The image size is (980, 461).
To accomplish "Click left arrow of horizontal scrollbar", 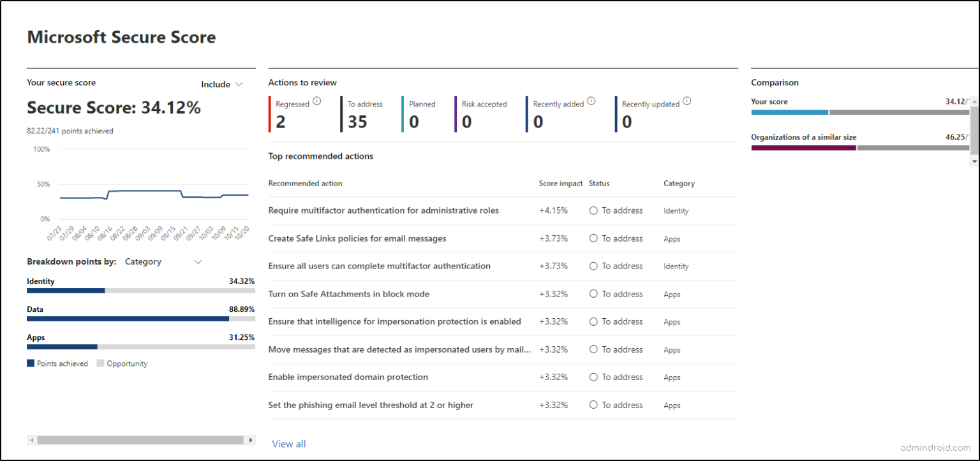I will [x=31, y=440].
